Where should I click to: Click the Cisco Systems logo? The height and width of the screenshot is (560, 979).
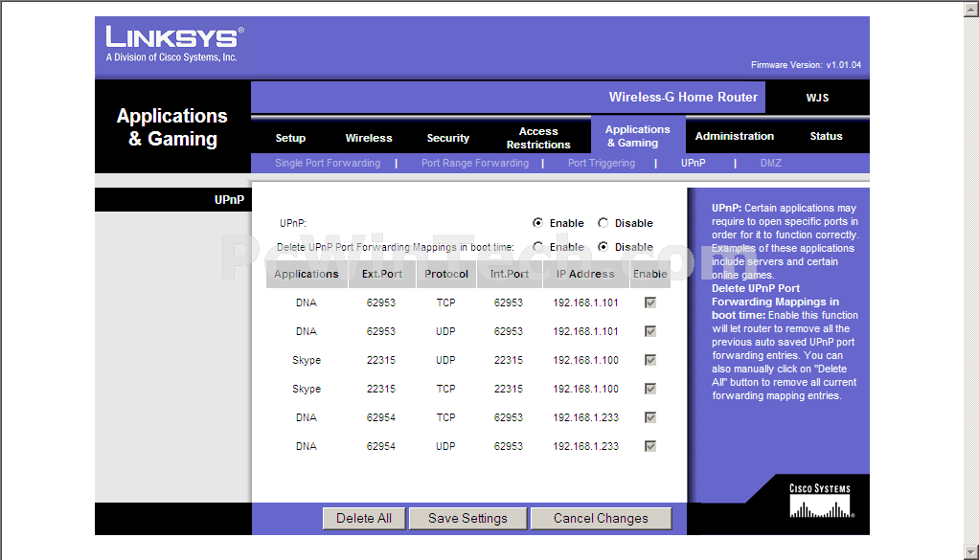click(x=820, y=502)
